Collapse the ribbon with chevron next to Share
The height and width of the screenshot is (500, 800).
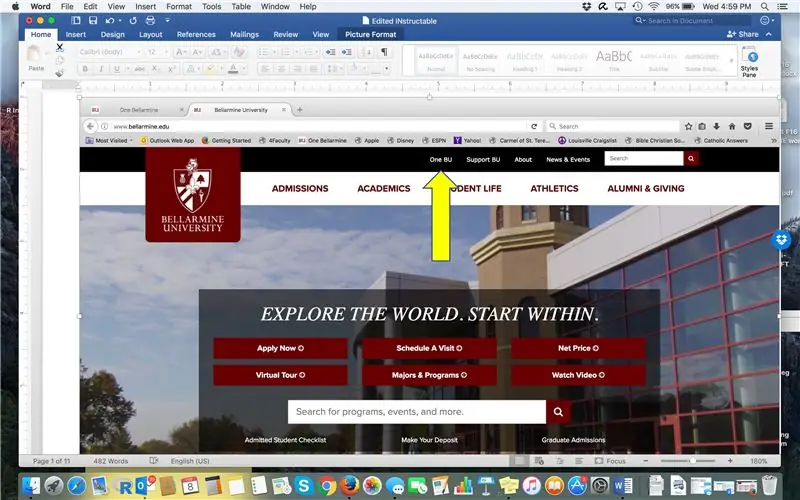point(769,34)
